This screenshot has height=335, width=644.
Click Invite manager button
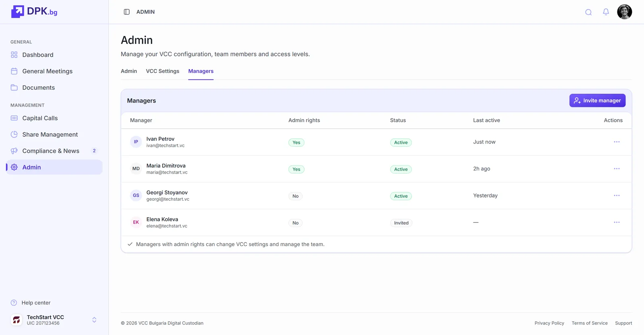click(597, 101)
